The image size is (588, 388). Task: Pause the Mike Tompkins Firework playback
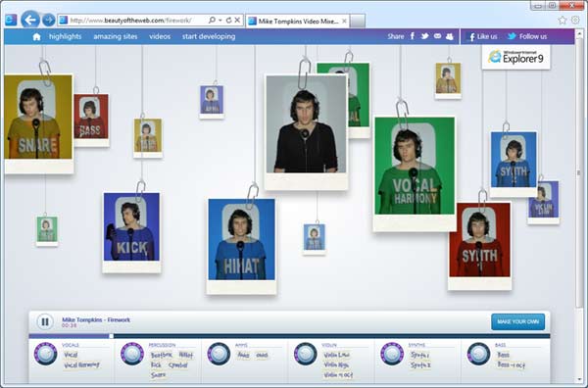pyautogui.click(x=45, y=321)
